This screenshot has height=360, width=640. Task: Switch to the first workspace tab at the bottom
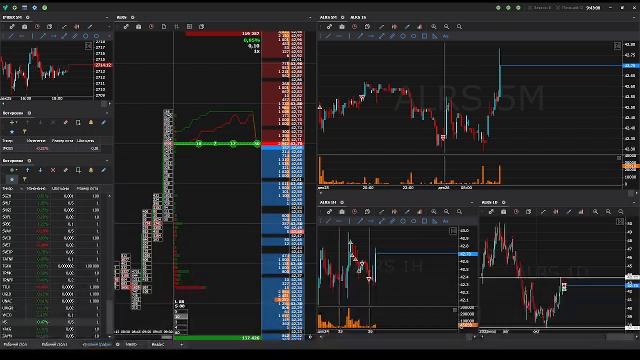point(16,344)
